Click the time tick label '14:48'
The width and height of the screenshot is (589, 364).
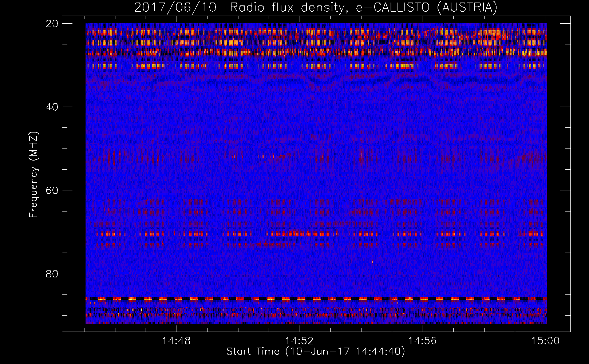coord(177,341)
